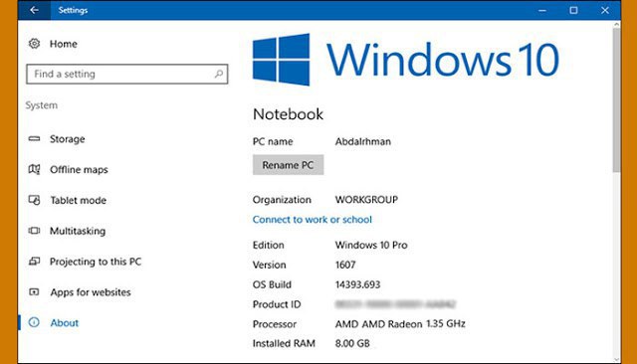Click the Home gear icon
Image resolution: width=637 pixels, height=364 pixels.
[x=34, y=44]
